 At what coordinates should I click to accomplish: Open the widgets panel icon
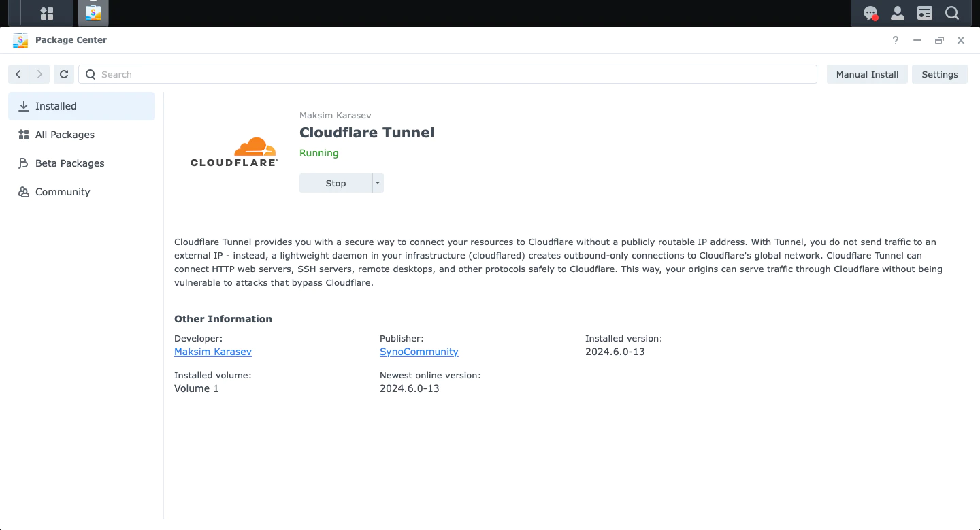[925, 13]
